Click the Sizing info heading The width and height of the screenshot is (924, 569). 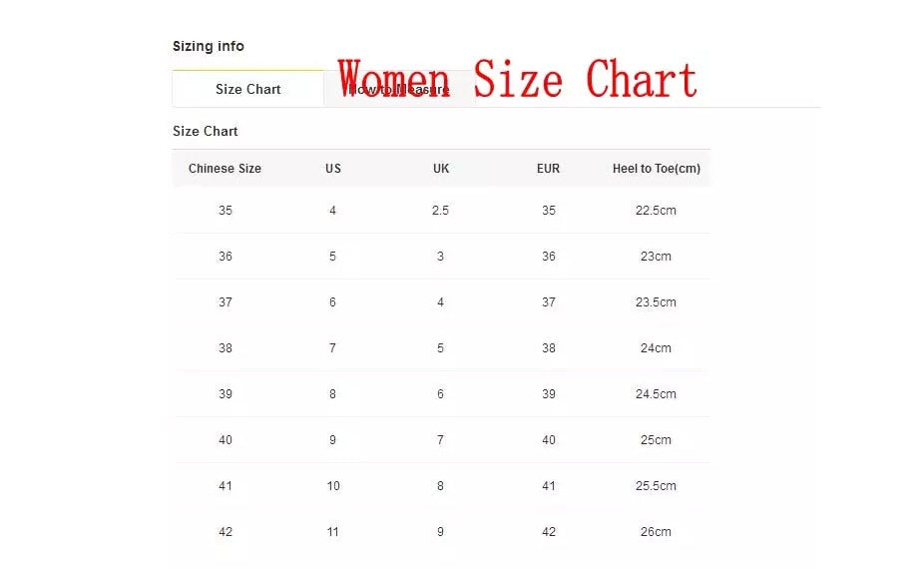[209, 46]
